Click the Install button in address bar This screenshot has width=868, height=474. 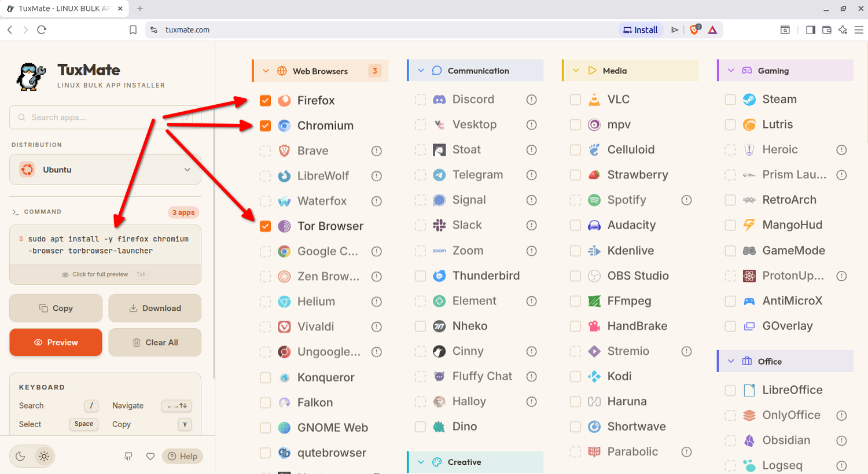tap(641, 30)
